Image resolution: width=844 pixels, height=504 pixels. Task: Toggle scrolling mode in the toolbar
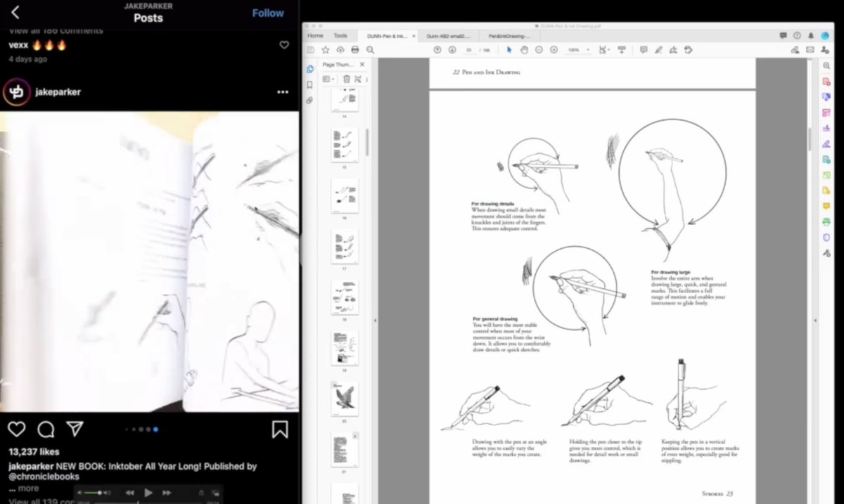[x=622, y=50]
